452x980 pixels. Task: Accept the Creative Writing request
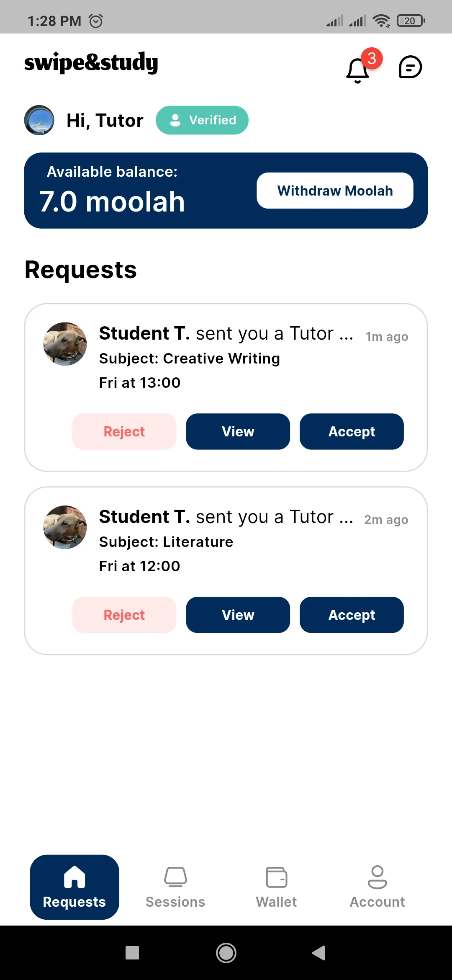(x=352, y=431)
